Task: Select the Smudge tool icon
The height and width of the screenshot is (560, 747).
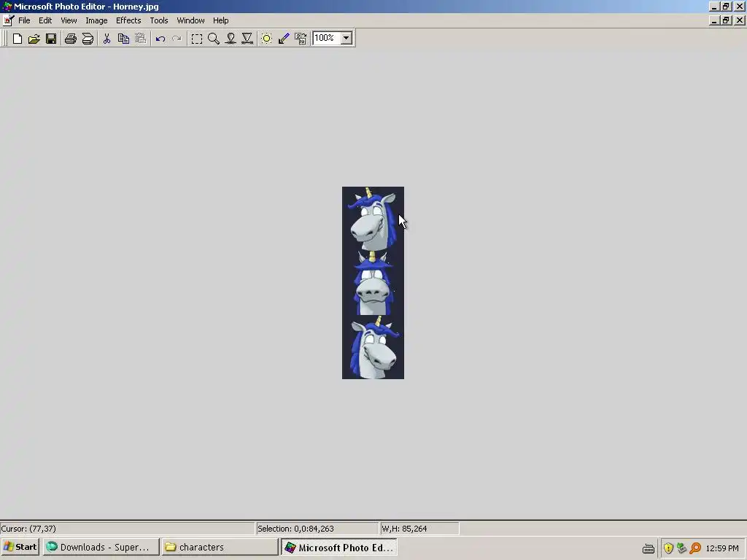Action: click(231, 39)
